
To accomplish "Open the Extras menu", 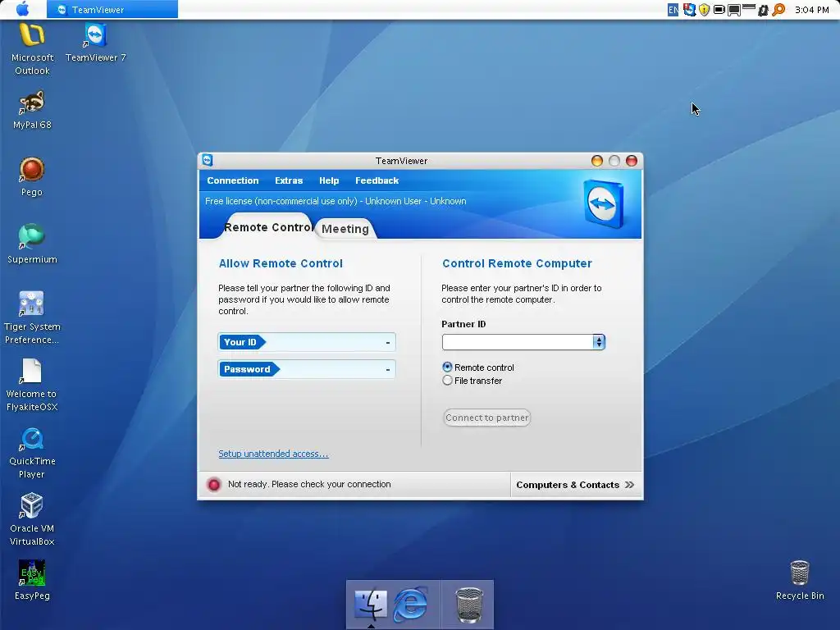I will (289, 180).
